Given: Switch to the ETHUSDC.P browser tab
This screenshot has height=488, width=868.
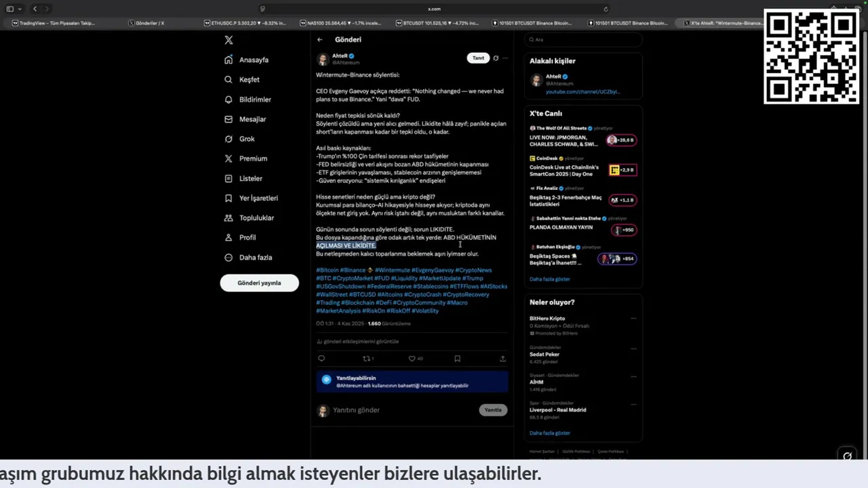Looking at the screenshot, I should tap(245, 23).
